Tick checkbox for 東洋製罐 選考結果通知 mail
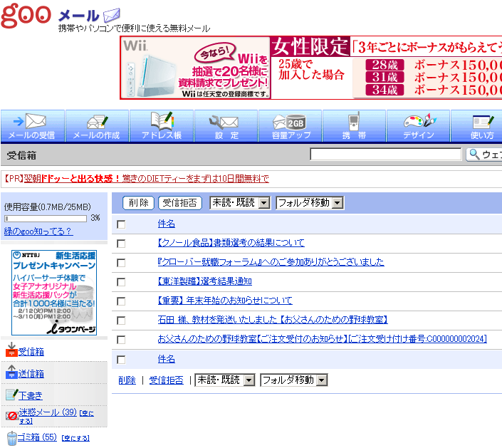The image size is (502, 448). [x=121, y=282]
